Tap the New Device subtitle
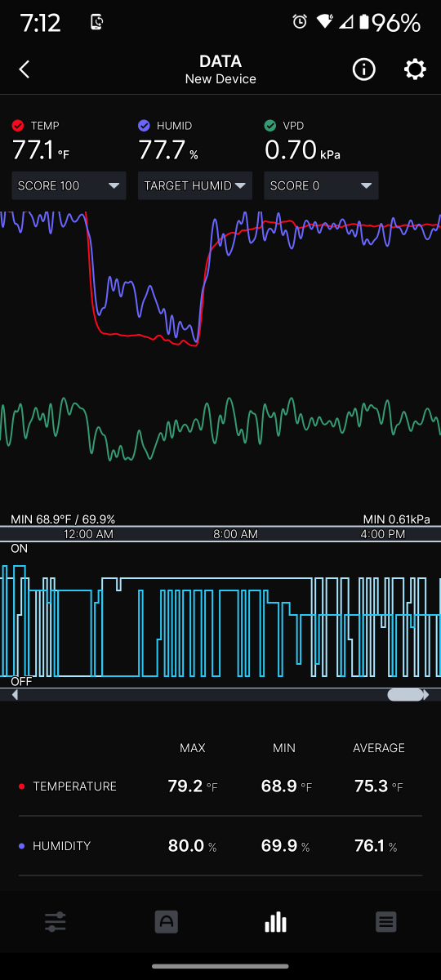 [x=220, y=79]
